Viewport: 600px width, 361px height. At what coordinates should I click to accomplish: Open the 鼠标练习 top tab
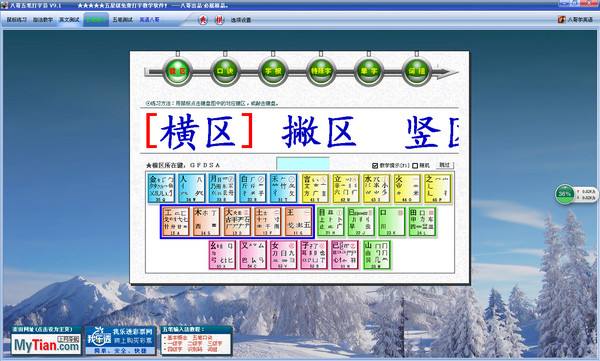coord(16,20)
